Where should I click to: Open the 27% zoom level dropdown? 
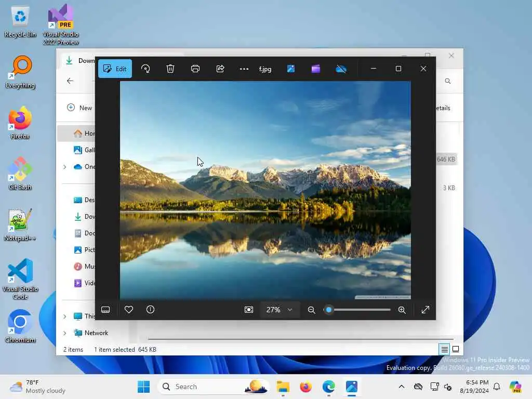click(x=280, y=310)
